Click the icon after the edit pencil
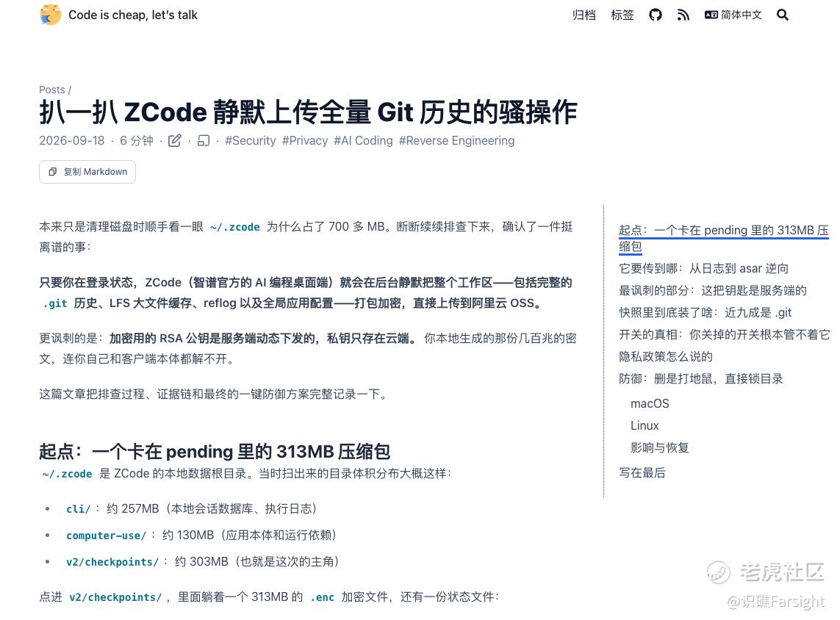The image size is (840, 620). [204, 141]
